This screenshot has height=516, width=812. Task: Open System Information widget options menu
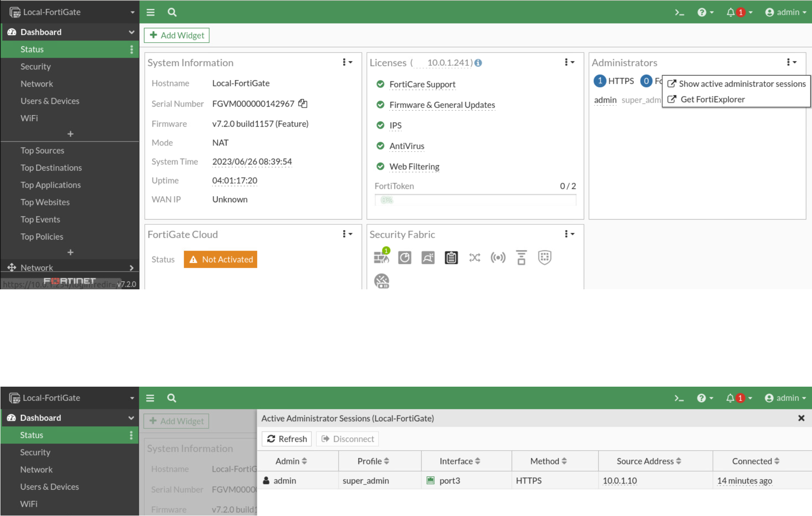[x=347, y=62]
